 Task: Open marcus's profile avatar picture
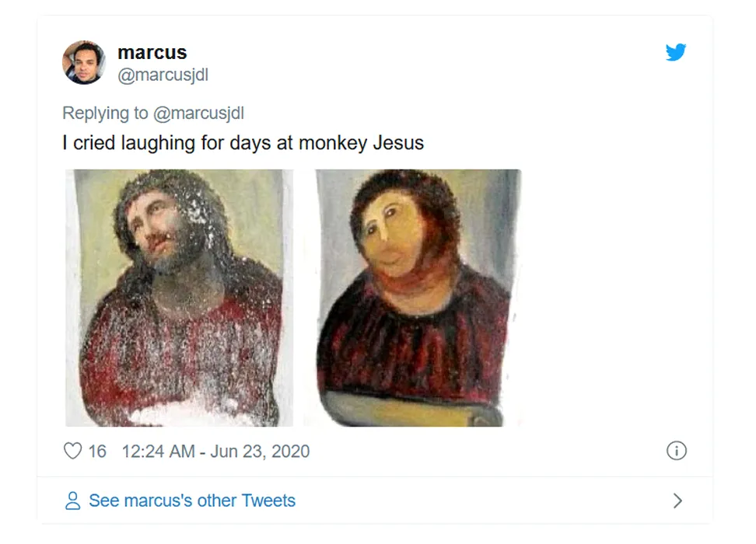click(84, 62)
